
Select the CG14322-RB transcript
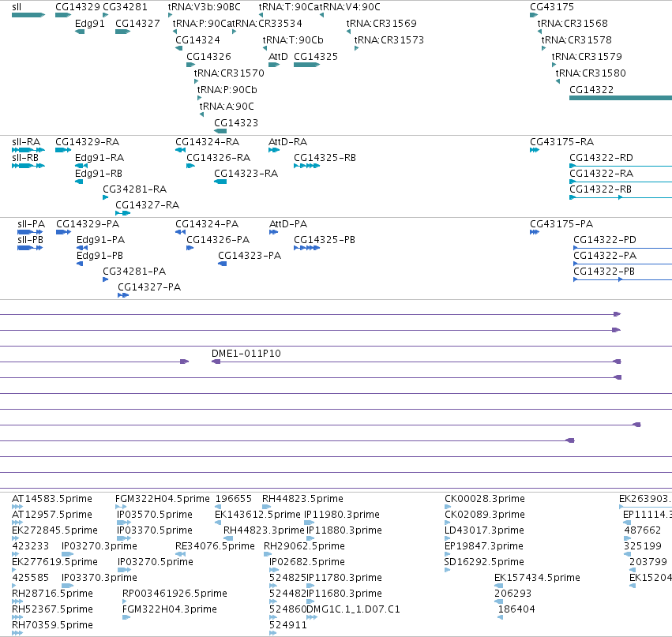coord(621,197)
